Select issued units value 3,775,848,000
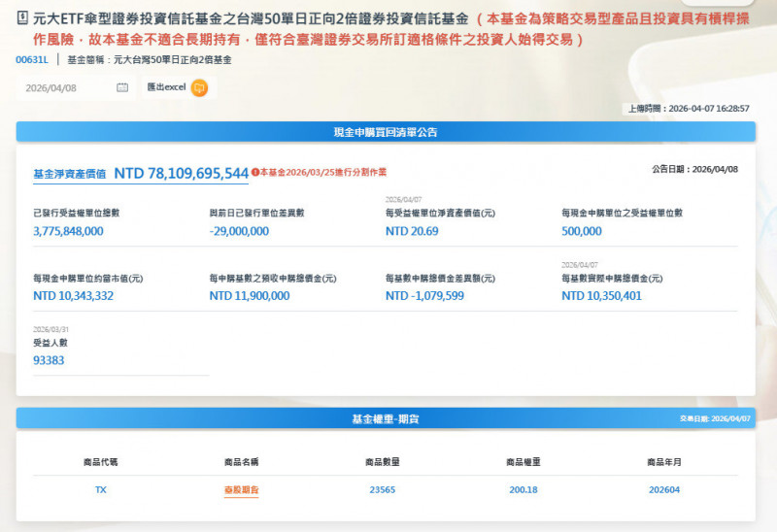The image size is (777, 532). point(68,231)
